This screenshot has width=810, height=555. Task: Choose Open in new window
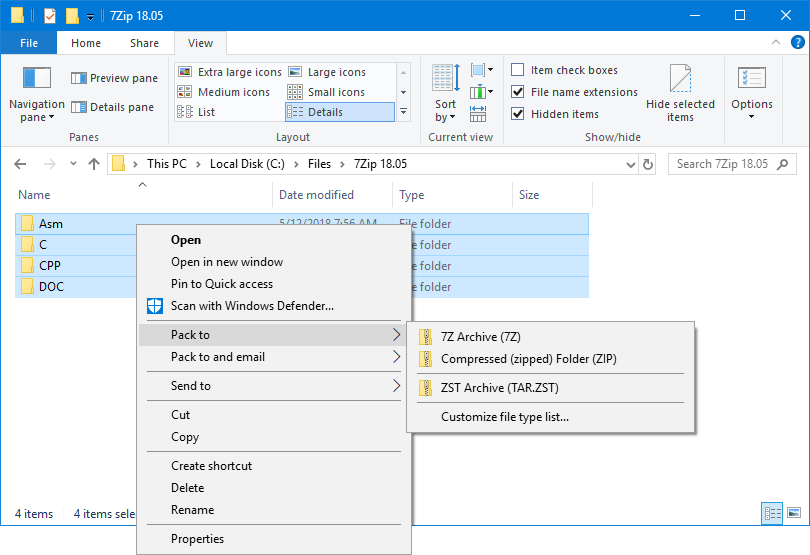pyautogui.click(x=273, y=262)
